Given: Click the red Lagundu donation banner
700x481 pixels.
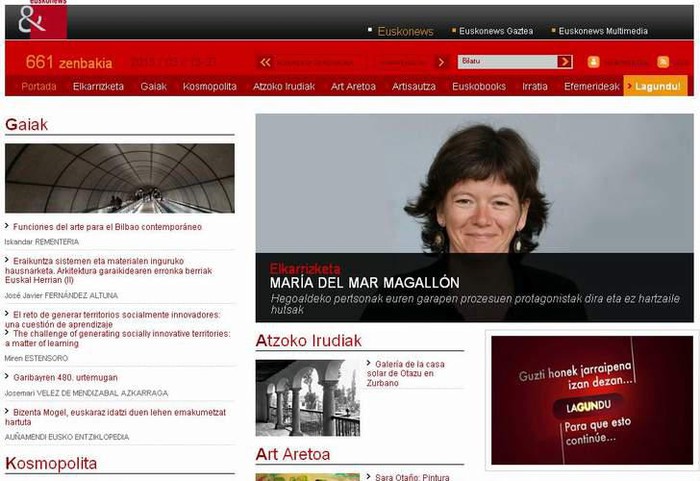Looking at the screenshot, I should point(592,400).
